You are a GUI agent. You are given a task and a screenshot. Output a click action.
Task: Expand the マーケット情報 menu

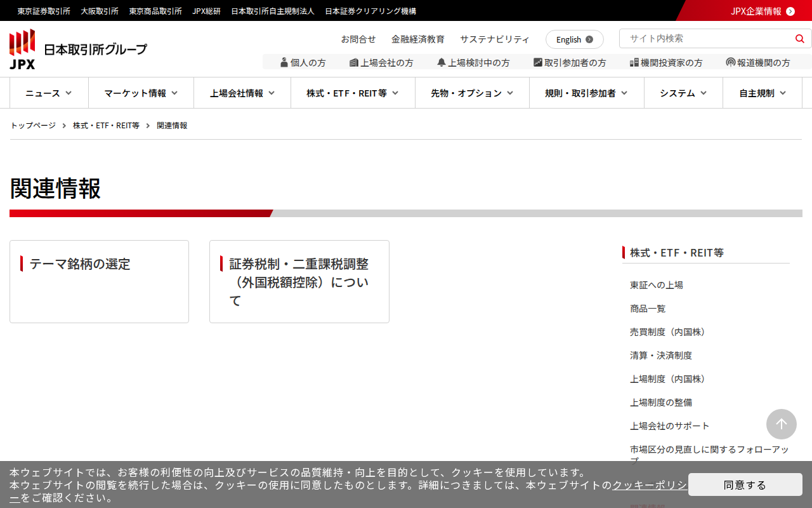(x=141, y=93)
